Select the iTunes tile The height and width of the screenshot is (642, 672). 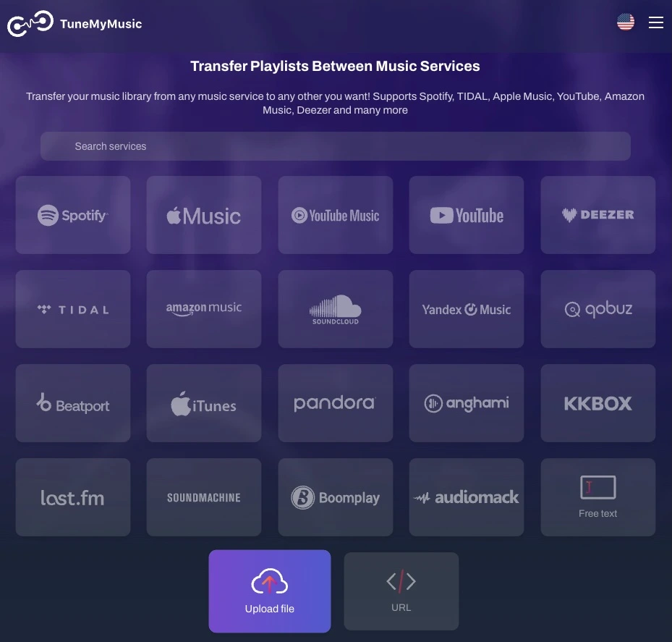click(204, 403)
